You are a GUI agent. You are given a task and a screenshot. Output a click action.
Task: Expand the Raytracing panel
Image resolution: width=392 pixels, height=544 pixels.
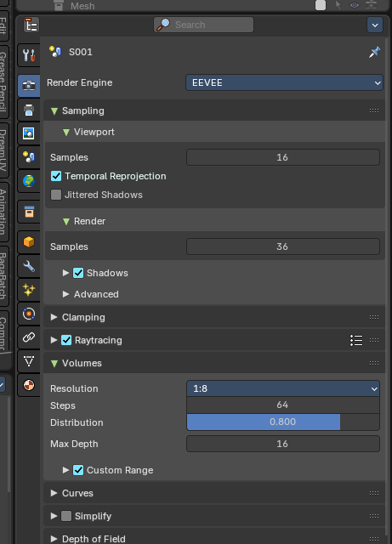click(x=54, y=340)
